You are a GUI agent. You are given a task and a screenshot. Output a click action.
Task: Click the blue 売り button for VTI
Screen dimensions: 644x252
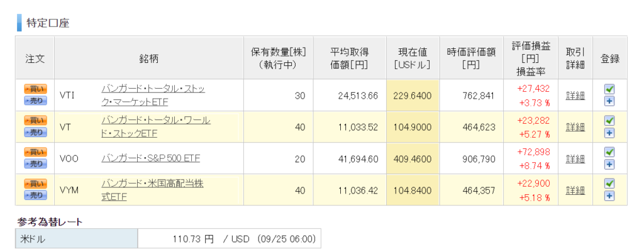tap(35, 101)
